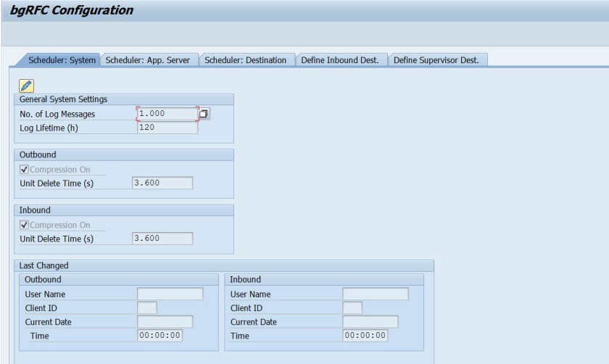Viewport: 609px width, 364px height.
Task: Click the Log Lifetime (h) label
Action: coord(49,128)
